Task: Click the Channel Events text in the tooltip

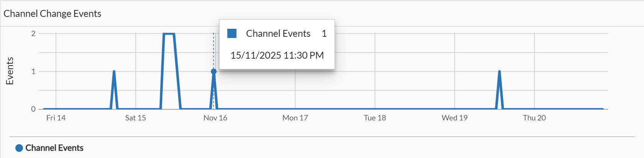Action: point(278,33)
